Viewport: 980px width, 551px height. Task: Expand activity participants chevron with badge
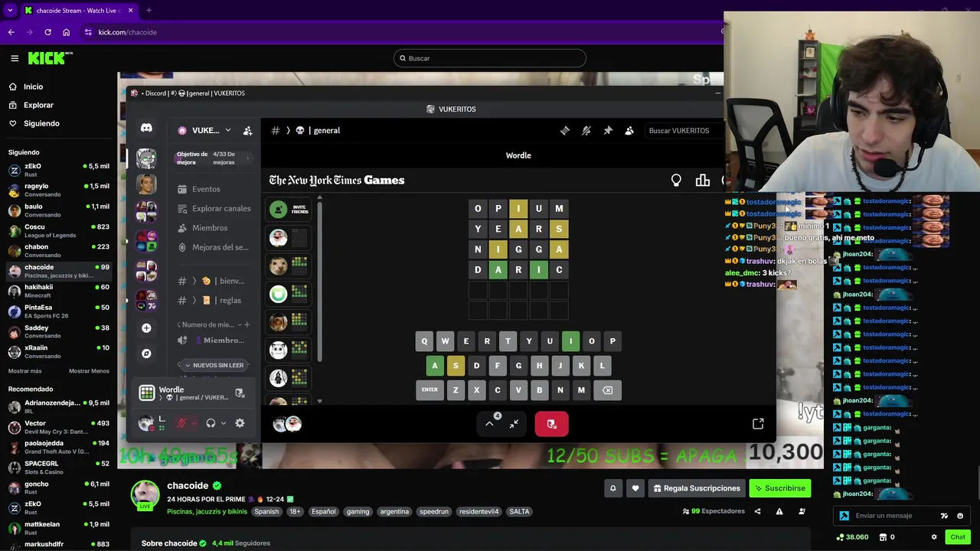(490, 423)
